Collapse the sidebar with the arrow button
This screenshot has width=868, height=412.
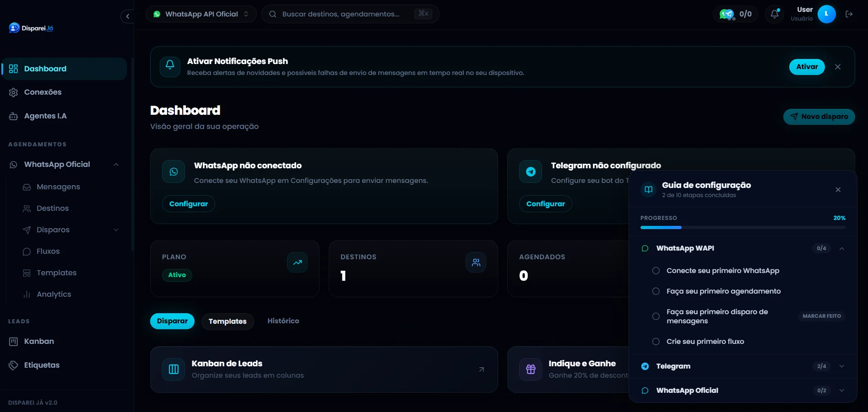(128, 16)
